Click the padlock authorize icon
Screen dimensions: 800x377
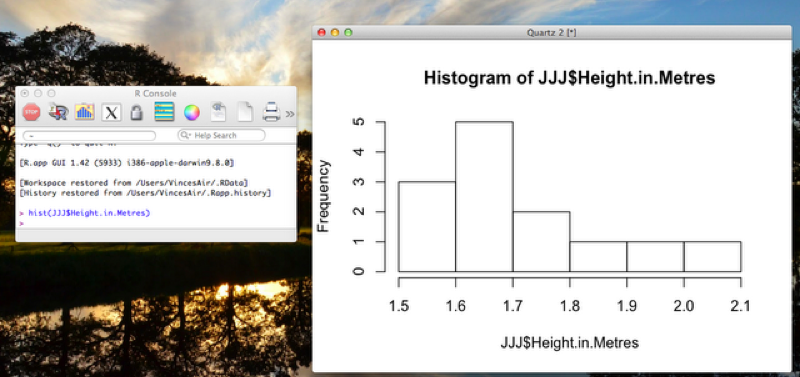pyautogui.click(x=136, y=112)
